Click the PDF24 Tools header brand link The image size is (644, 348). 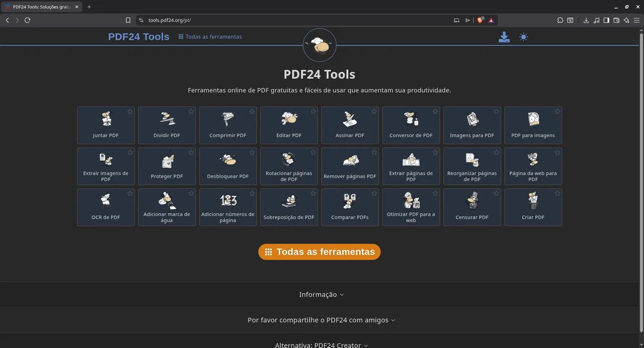(x=139, y=37)
